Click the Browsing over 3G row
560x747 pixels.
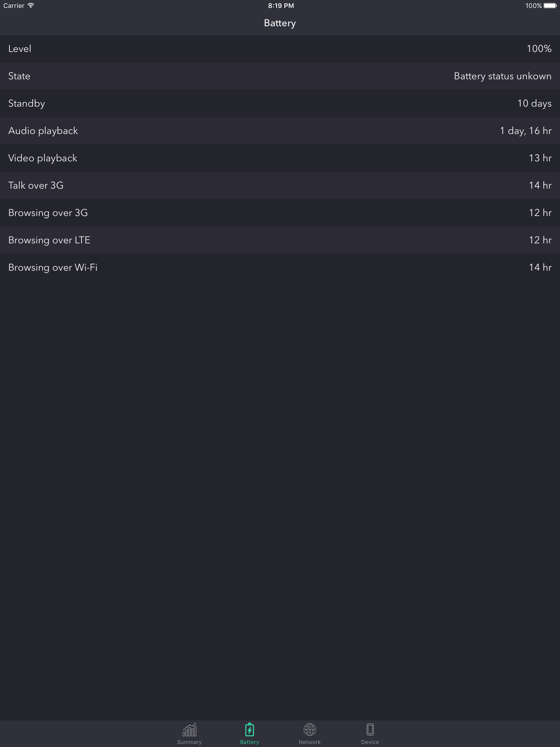pos(280,213)
